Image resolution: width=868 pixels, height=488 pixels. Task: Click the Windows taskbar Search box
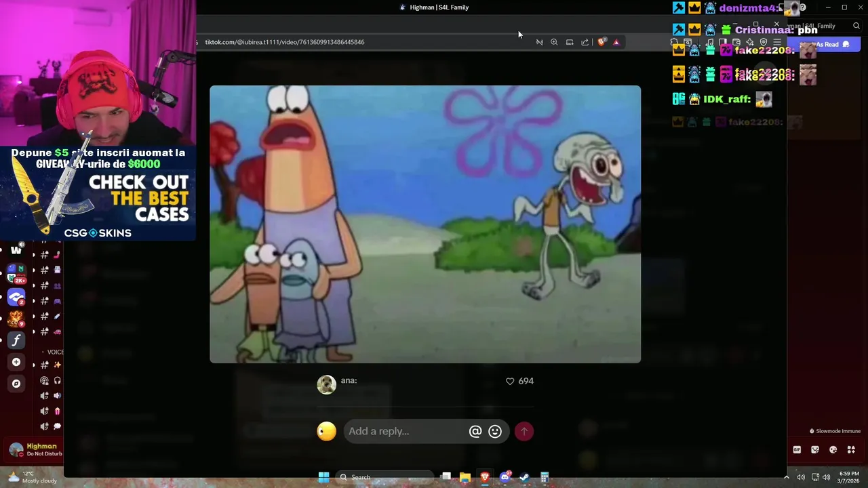385,477
